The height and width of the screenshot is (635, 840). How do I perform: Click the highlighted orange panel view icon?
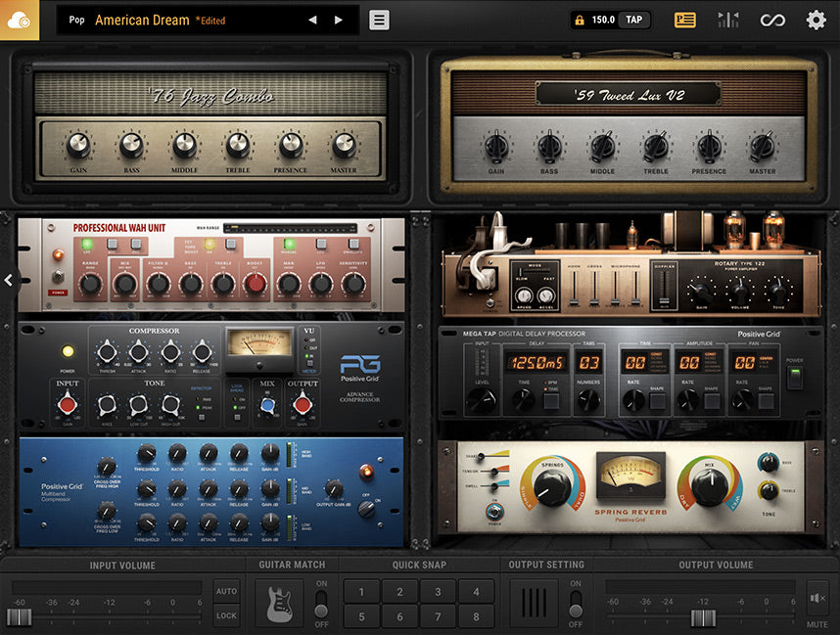[685, 20]
